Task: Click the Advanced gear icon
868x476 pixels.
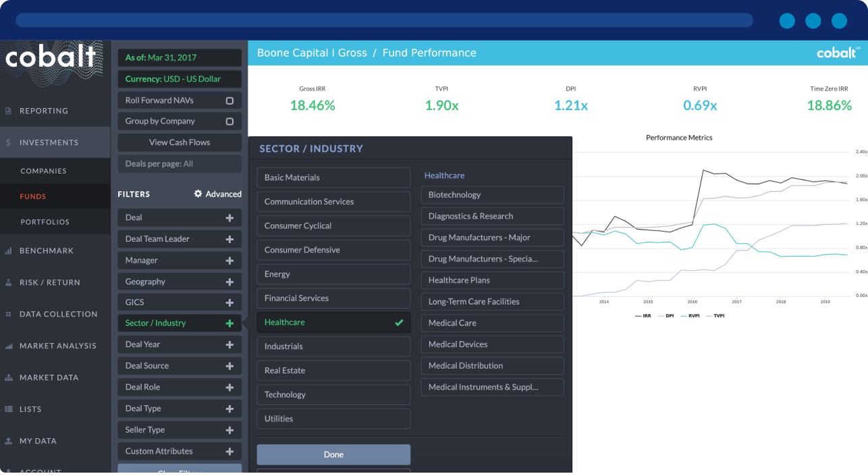Action: [198, 194]
